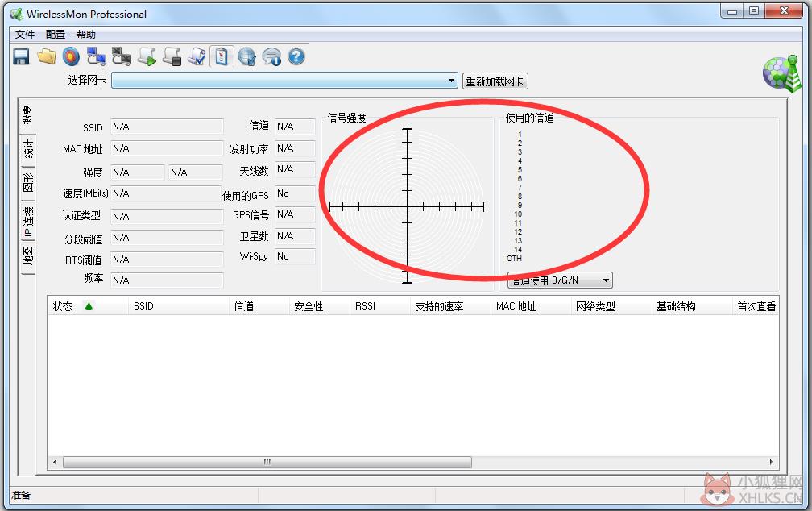Sort list by the 状态 column header
This screenshot has width=812, height=511.
(88, 306)
